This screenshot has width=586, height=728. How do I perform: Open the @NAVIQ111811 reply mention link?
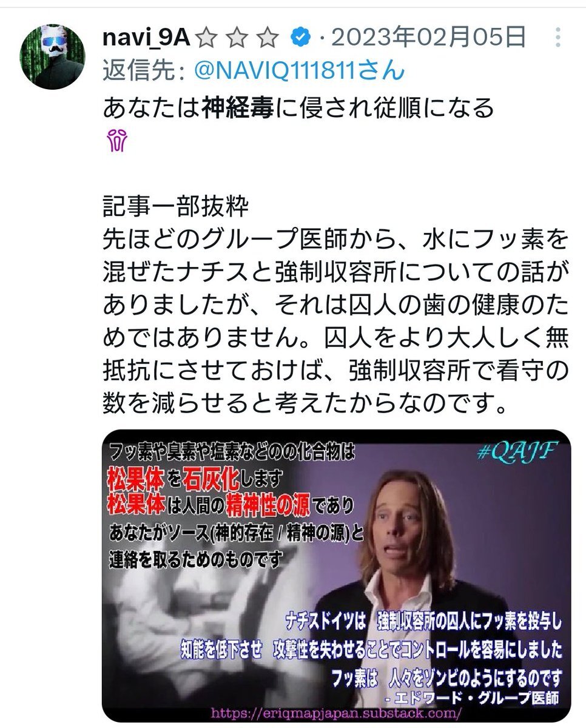298,72
